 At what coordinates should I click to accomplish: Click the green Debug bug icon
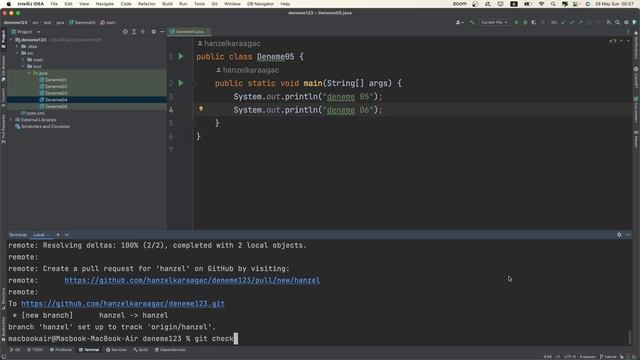pyautogui.click(x=525, y=22)
